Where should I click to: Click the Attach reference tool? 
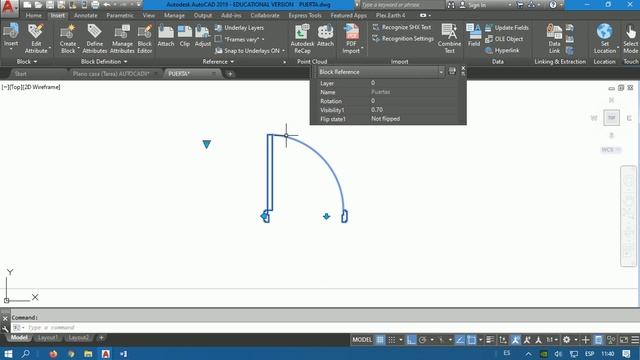coord(166,36)
